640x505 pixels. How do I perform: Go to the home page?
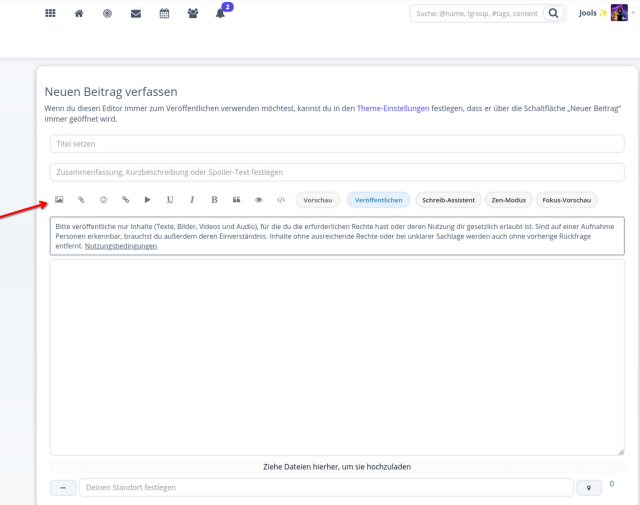coord(79,13)
